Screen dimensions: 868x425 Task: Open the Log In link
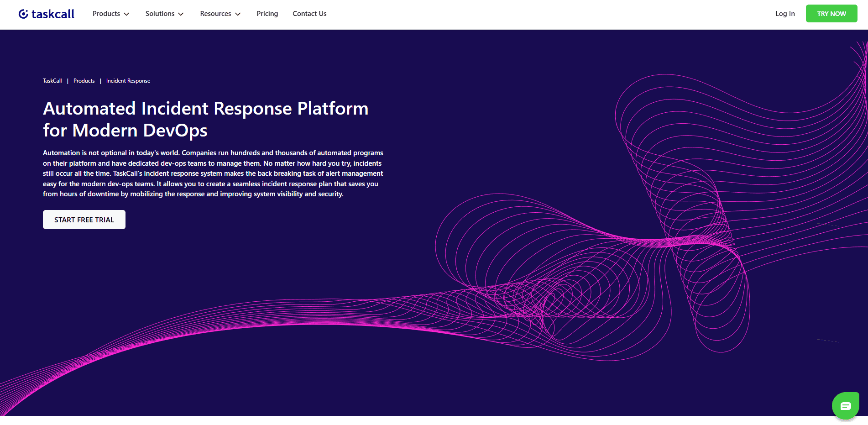(x=784, y=14)
